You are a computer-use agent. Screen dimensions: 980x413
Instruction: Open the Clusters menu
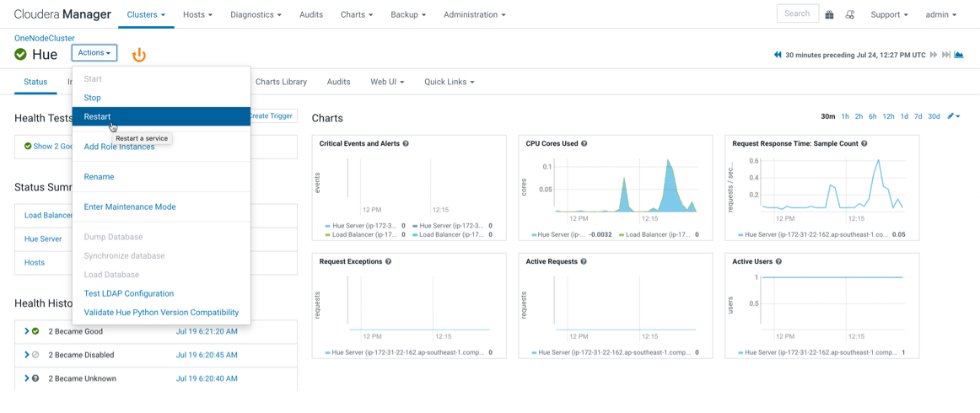click(x=146, y=14)
